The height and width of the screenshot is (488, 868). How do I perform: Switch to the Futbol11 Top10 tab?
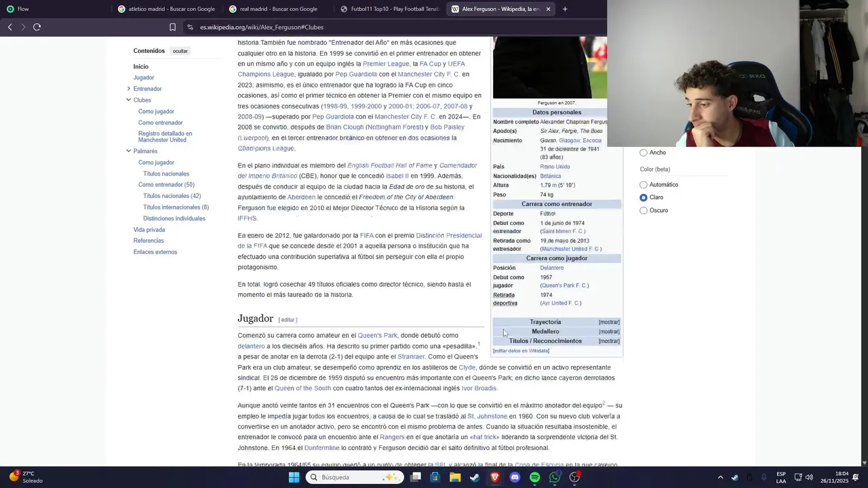(390, 9)
